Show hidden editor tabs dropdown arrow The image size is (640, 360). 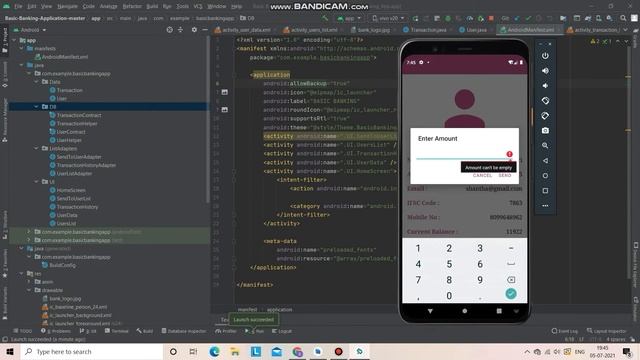625,30
